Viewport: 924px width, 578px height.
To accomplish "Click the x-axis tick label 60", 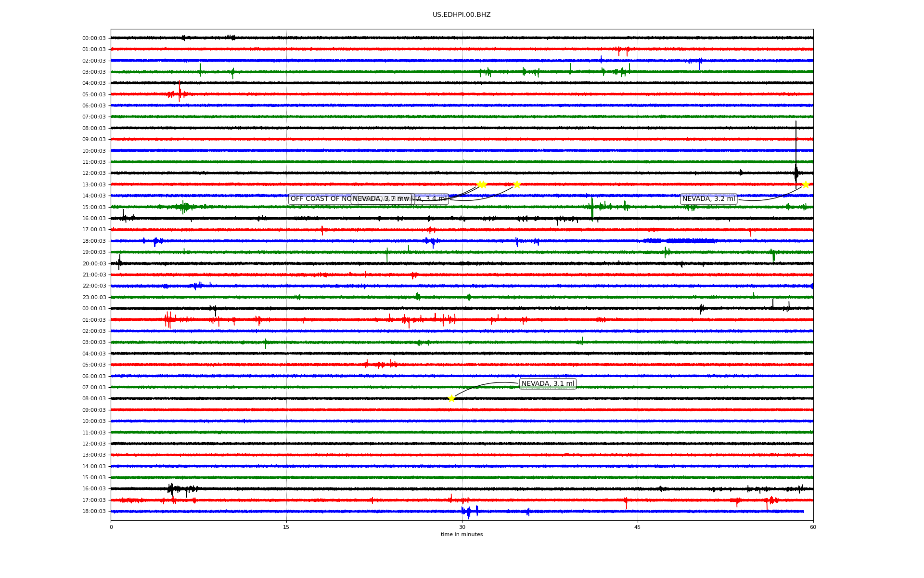I will pos(813,527).
